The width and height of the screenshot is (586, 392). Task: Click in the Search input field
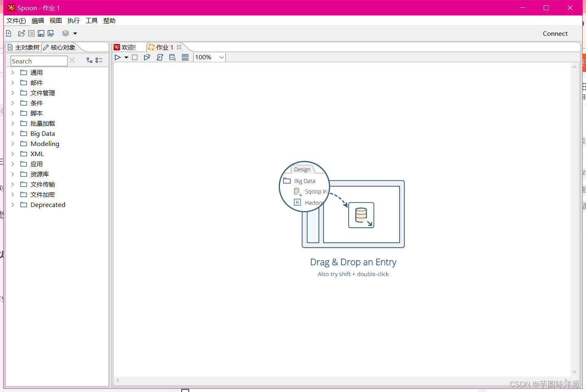(x=39, y=61)
